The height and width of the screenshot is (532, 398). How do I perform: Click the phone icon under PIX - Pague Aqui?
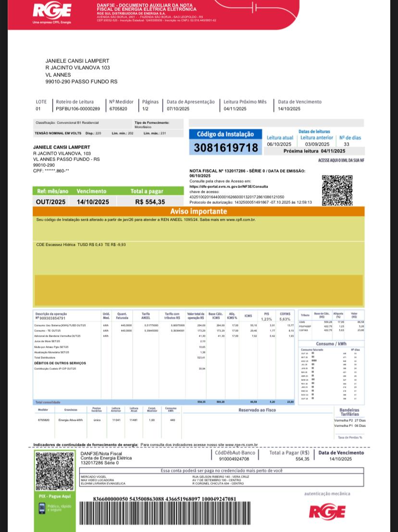[x=42, y=507]
